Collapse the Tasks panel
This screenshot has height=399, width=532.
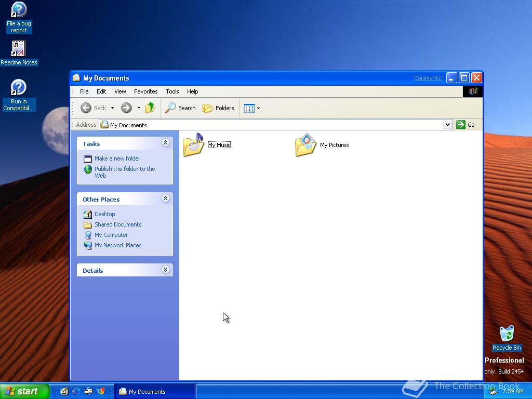coord(166,143)
